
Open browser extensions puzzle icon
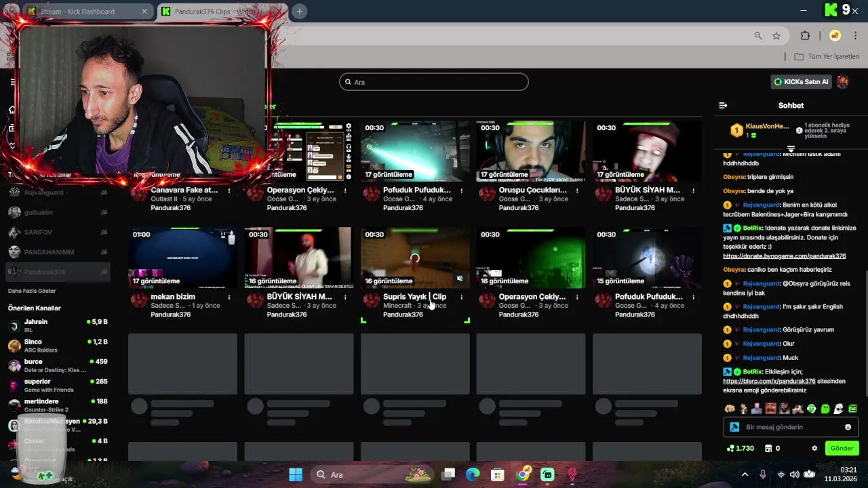coord(805,36)
